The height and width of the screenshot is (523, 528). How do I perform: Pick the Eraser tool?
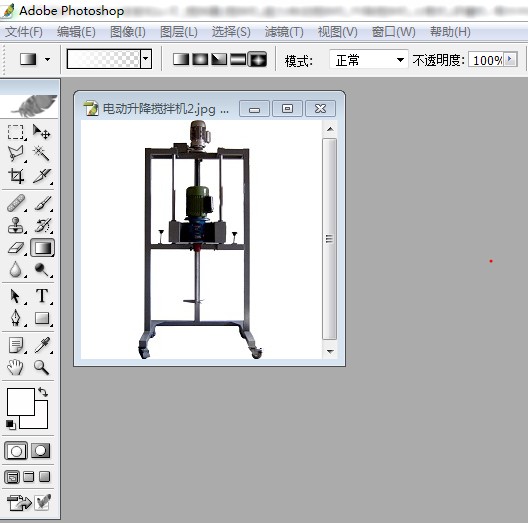tap(15, 248)
